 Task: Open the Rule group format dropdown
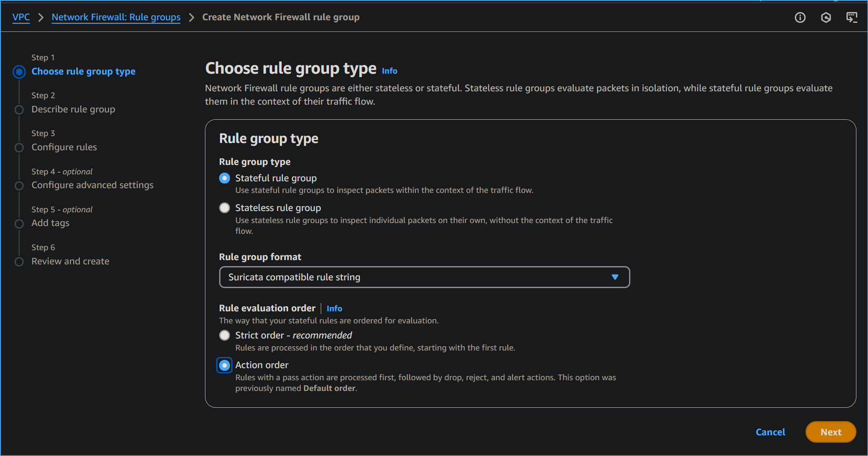coord(424,277)
